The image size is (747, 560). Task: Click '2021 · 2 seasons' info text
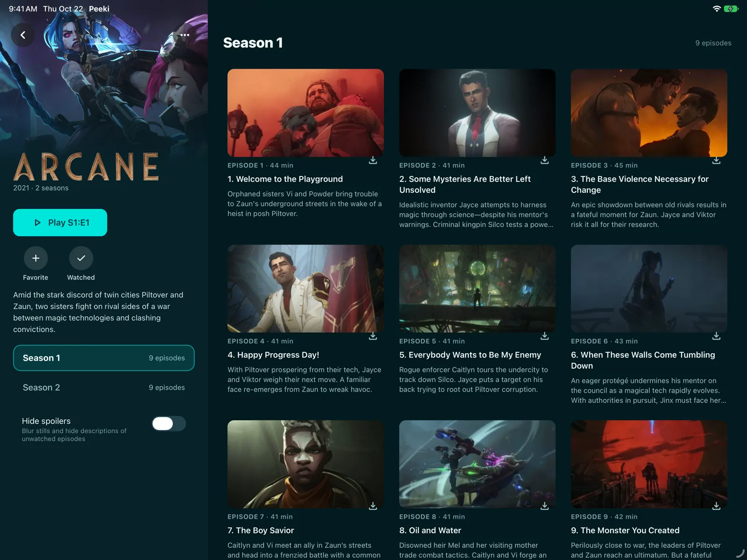pos(41,188)
